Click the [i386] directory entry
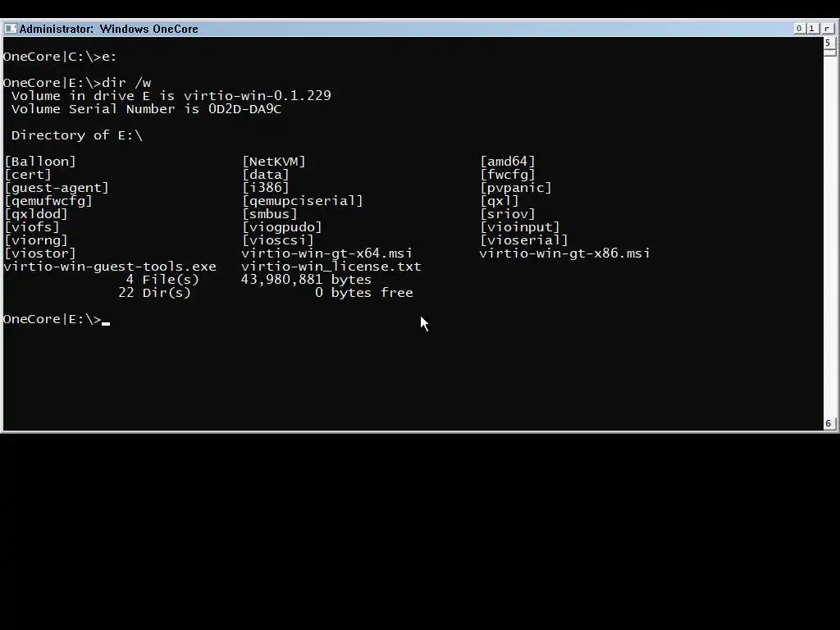840x630 pixels. pyautogui.click(x=266, y=188)
